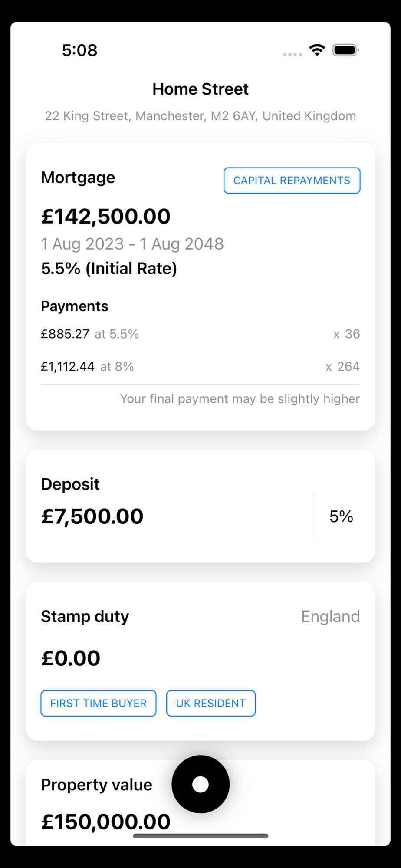Edit the £150,000.00 property value
The width and height of the screenshot is (401, 868).
point(106,822)
